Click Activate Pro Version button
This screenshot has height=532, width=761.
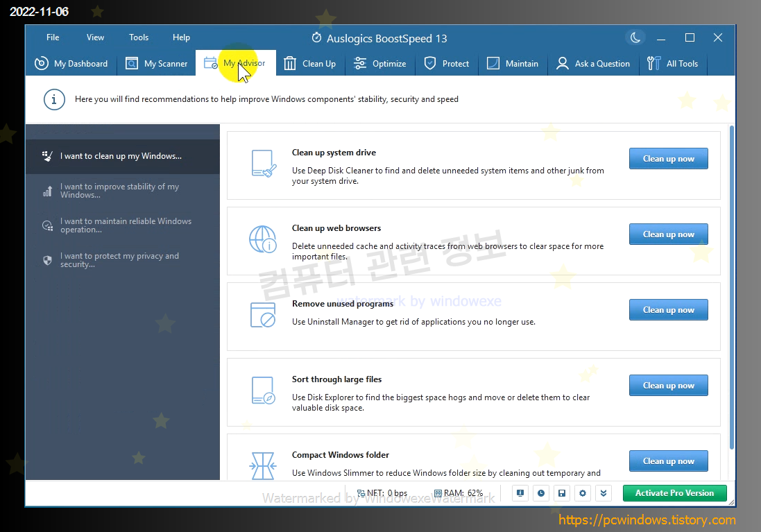(x=674, y=493)
